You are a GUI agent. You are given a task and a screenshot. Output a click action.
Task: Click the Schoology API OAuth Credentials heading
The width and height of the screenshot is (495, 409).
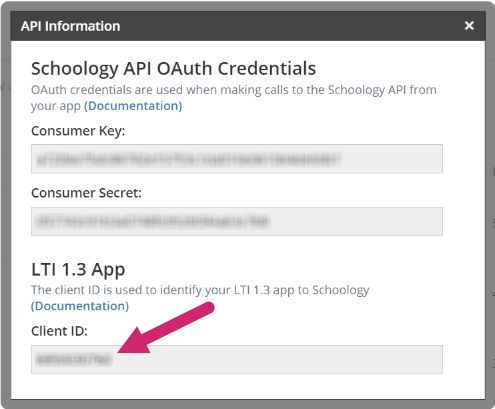[173, 69]
